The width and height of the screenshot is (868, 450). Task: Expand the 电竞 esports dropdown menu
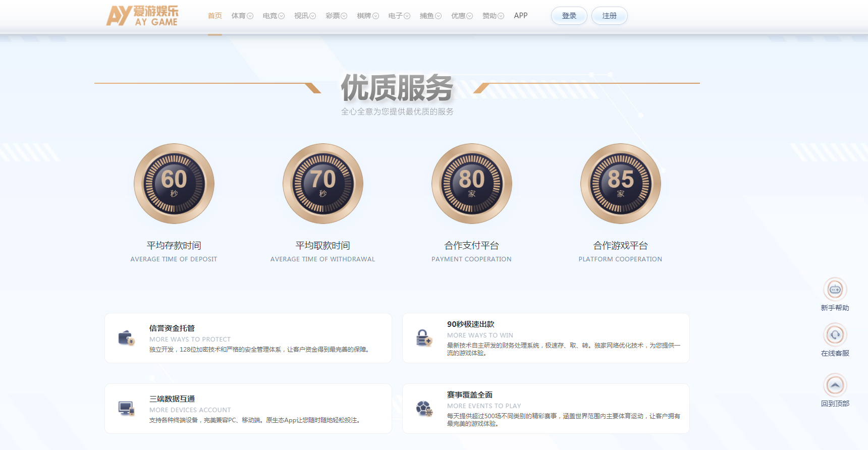tap(274, 16)
